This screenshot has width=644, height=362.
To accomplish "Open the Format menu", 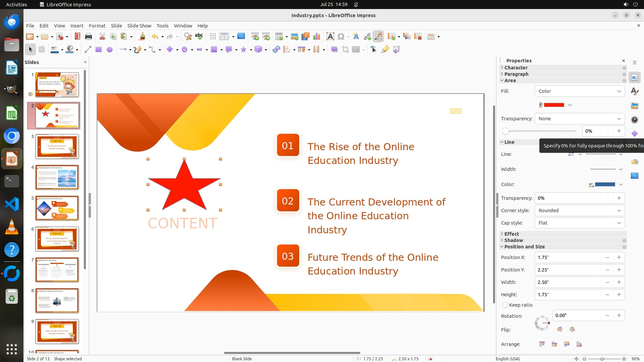I will click(97, 25).
